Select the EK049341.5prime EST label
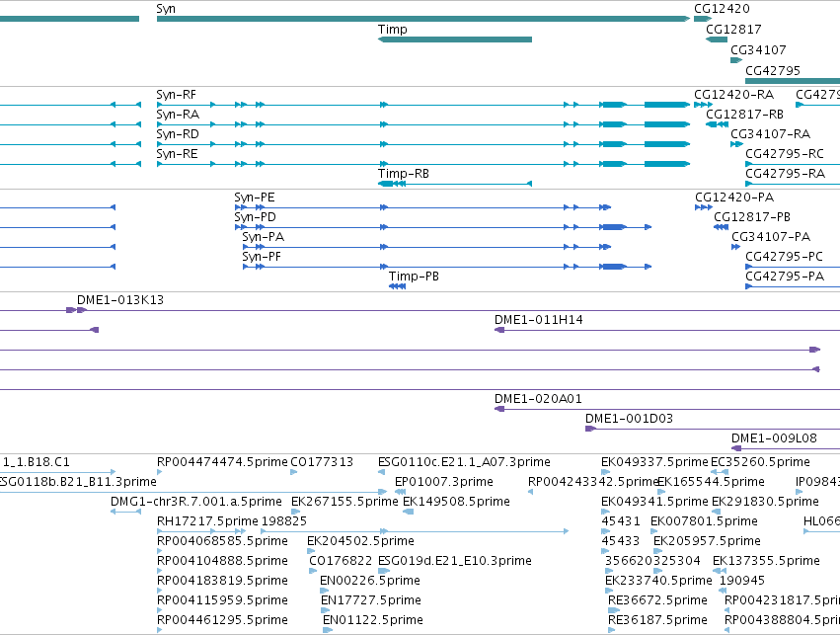The image size is (840, 635). [654, 502]
